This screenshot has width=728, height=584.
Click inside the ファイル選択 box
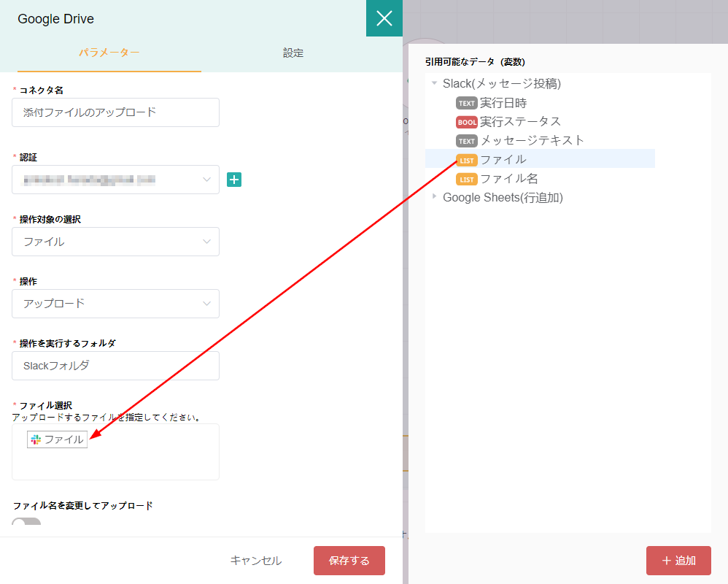(x=115, y=452)
